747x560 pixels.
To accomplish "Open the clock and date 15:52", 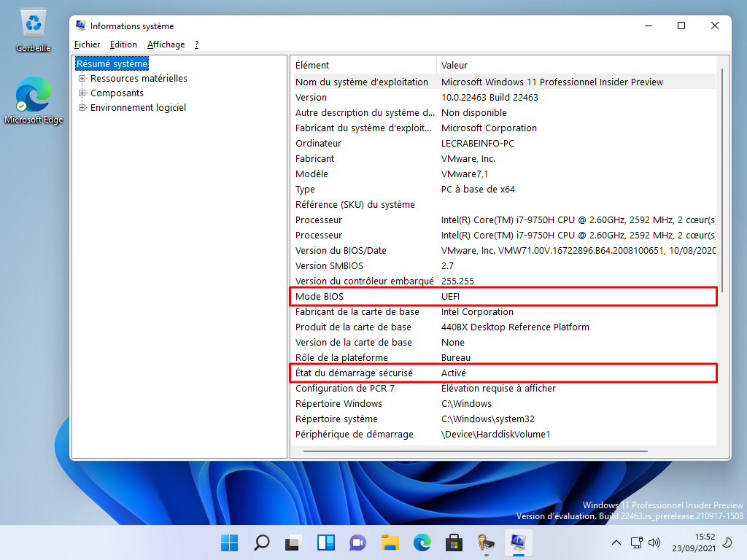I will pyautogui.click(x=694, y=542).
